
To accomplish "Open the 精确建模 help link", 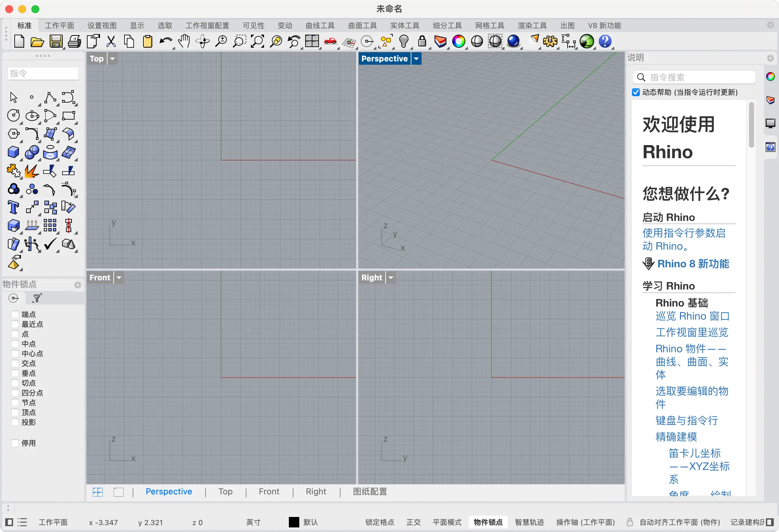I will 676,437.
